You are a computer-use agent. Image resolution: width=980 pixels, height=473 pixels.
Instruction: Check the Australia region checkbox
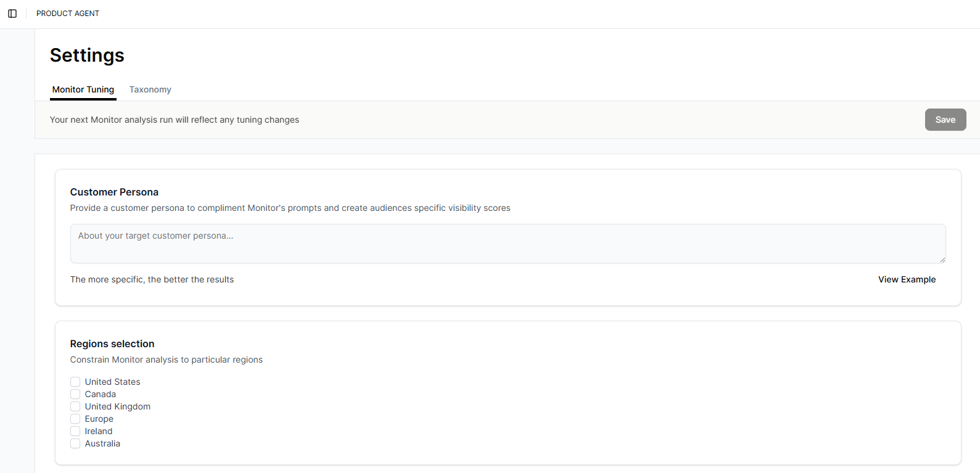75,443
